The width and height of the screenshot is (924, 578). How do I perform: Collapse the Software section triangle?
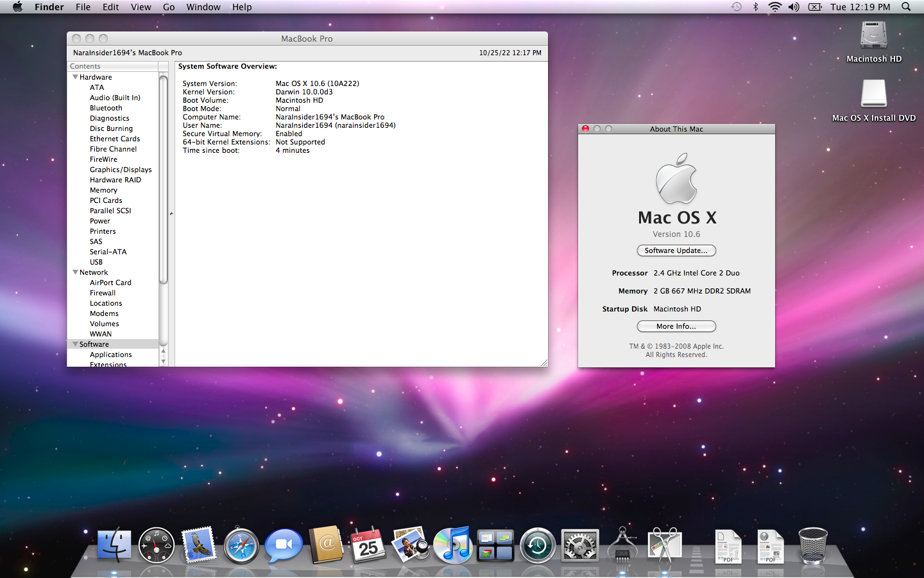click(x=75, y=344)
